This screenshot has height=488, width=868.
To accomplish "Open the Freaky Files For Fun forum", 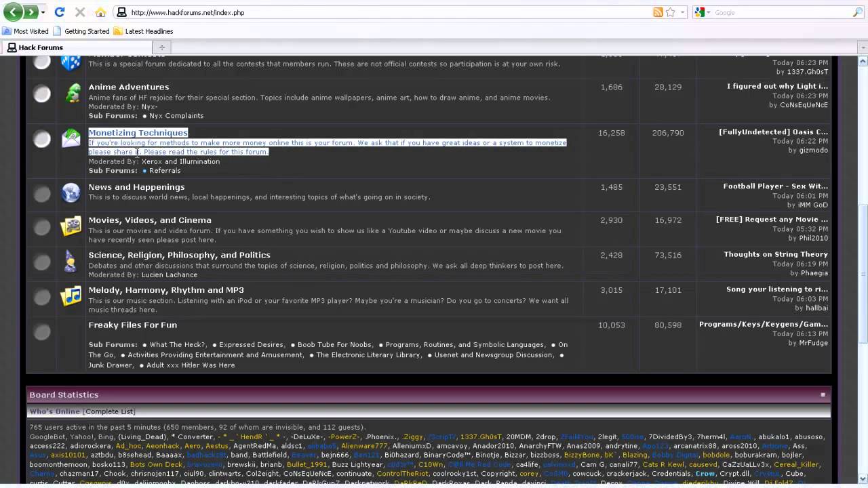I will click(x=132, y=325).
